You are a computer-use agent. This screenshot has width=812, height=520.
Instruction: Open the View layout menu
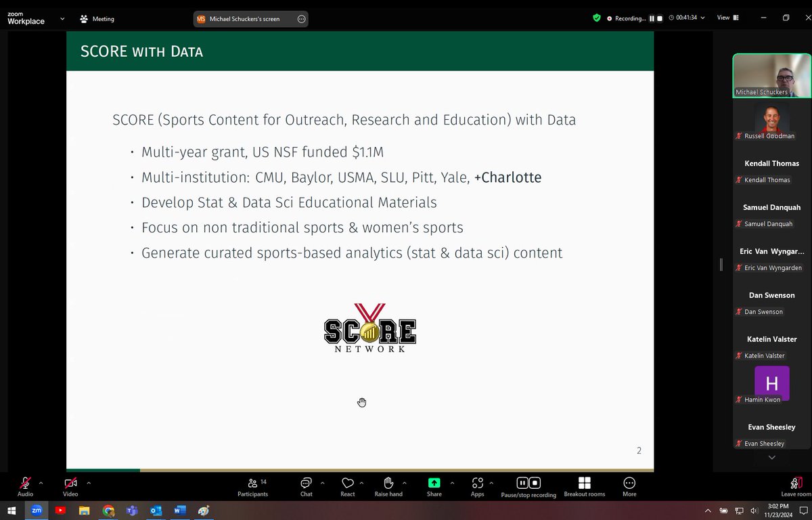pyautogui.click(x=728, y=18)
